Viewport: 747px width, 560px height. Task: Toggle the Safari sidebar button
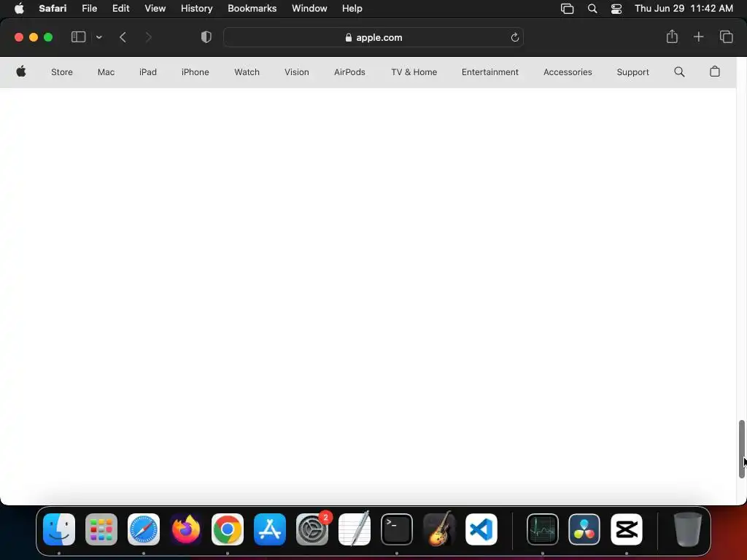(x=78, y=37)
